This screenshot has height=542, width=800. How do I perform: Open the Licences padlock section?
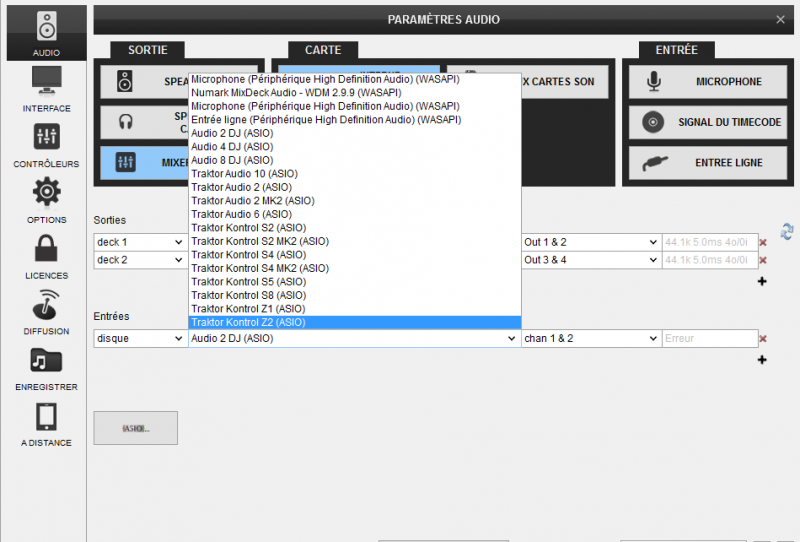(46, 256)
